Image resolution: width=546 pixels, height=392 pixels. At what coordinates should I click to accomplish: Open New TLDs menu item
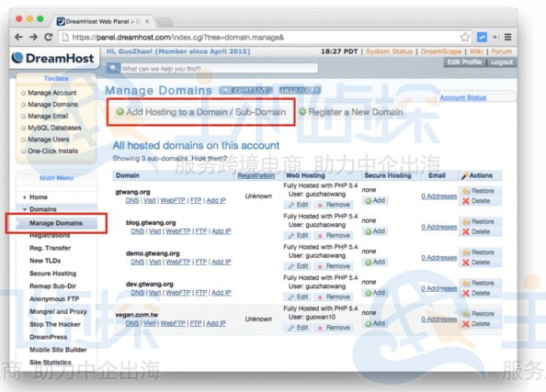coord(45,261)
